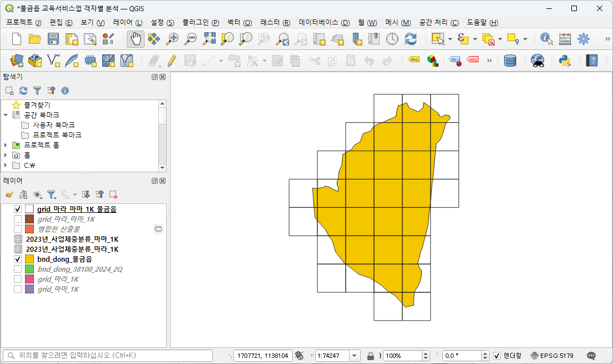The width and height of the screenshot is (613, 364).
Task: Click the New Project icon
Action: (17, 39)
